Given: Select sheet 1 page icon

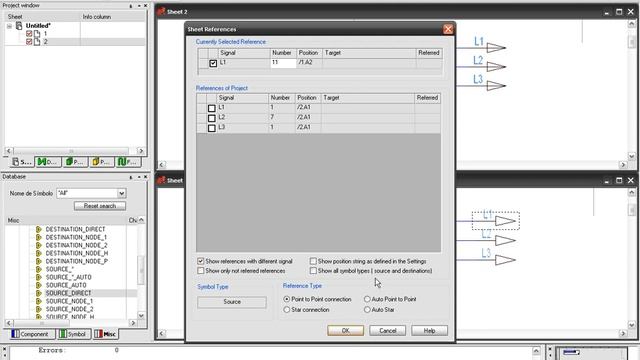Looking at the screenshot, I should (37, 33).
